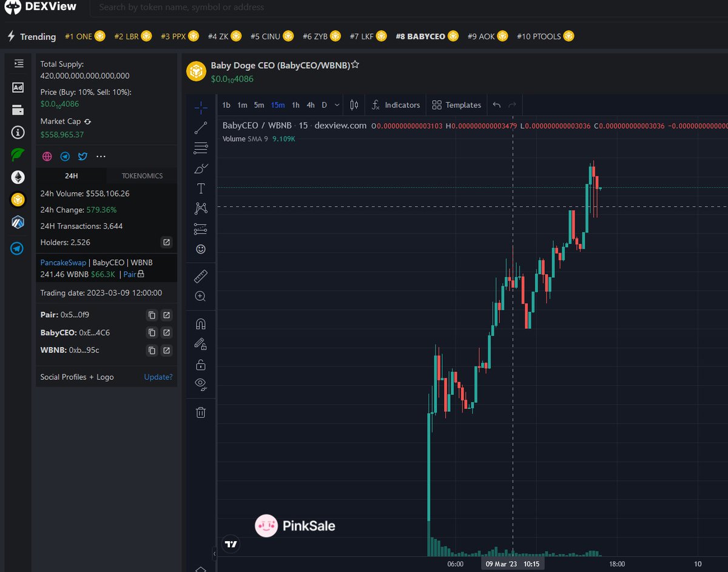Toggle lock all drawing tools
728x572 pixels.
coord(201,365)
